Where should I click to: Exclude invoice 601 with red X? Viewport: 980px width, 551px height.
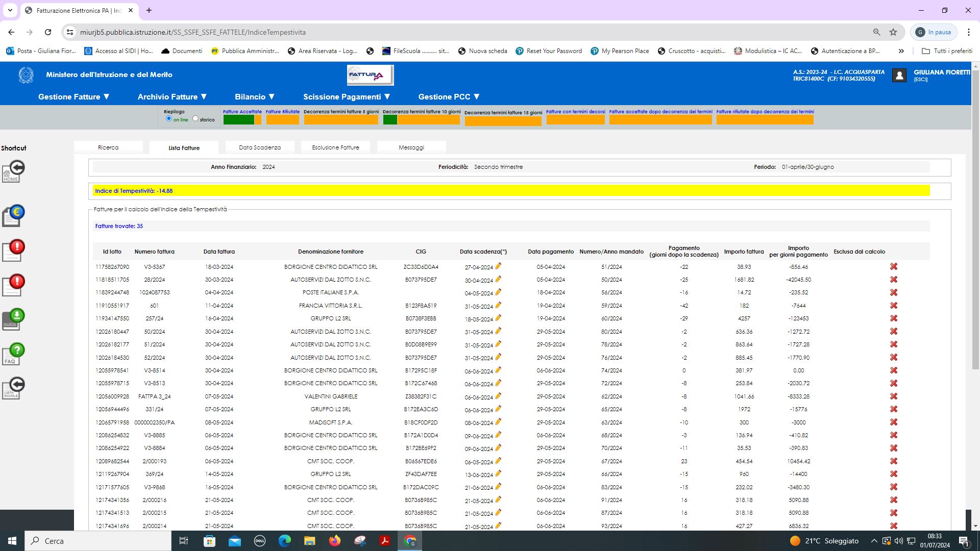click(x=894, y=306)
